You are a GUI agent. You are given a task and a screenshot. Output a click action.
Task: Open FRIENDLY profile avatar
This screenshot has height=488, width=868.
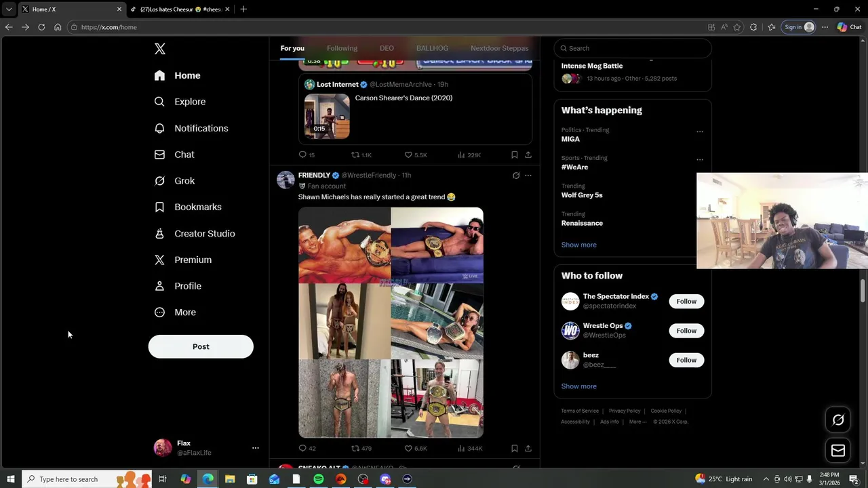click(285, 180)
